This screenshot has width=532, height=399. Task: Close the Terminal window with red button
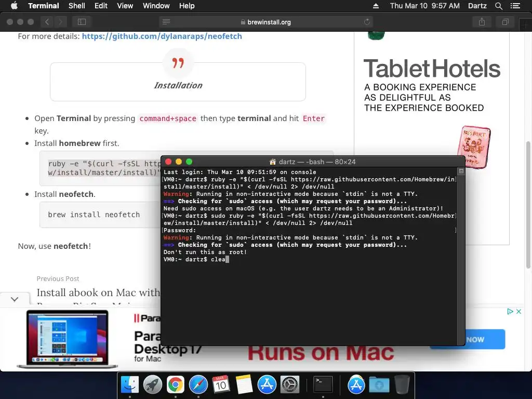(x=168, y=162)
